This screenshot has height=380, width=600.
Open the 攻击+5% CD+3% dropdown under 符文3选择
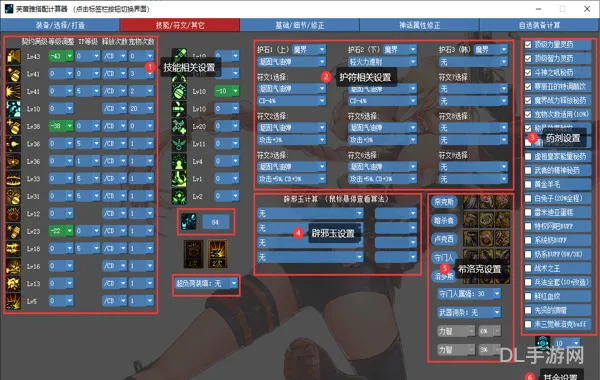tap(292, 179)
